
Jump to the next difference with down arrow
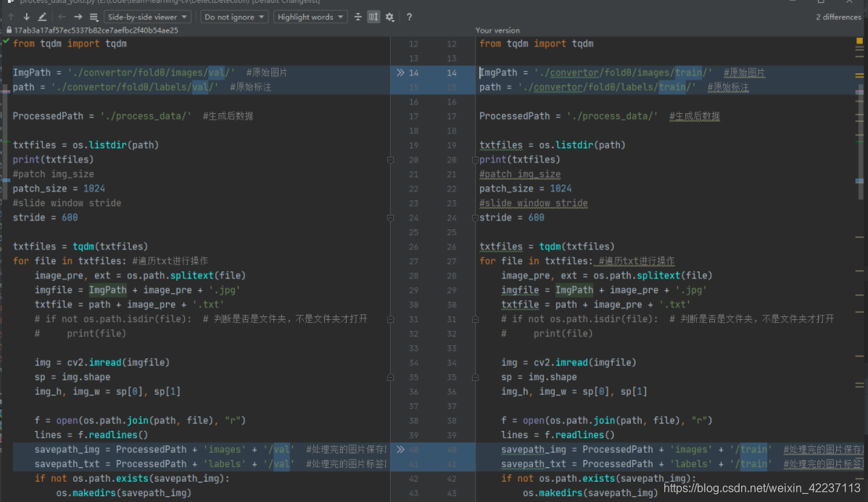(x=26, y=17)
